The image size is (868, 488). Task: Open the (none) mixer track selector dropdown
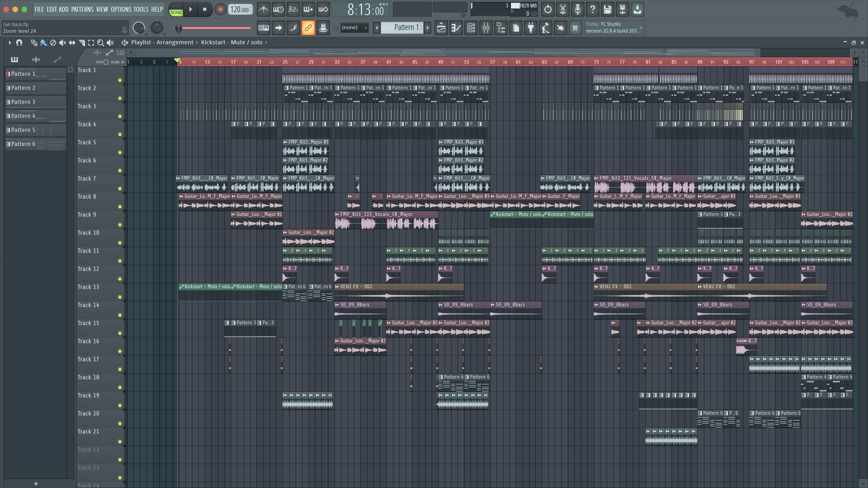pos(354,28)
